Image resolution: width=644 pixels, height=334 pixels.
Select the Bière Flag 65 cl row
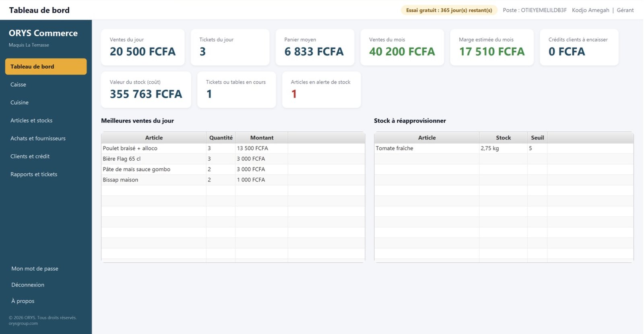point(233,159)
